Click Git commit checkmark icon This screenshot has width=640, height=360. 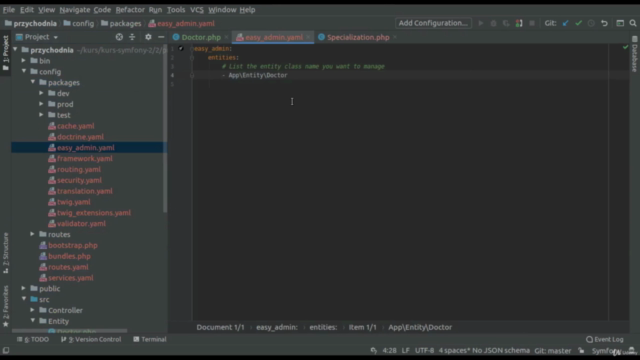tap(578, 23)
